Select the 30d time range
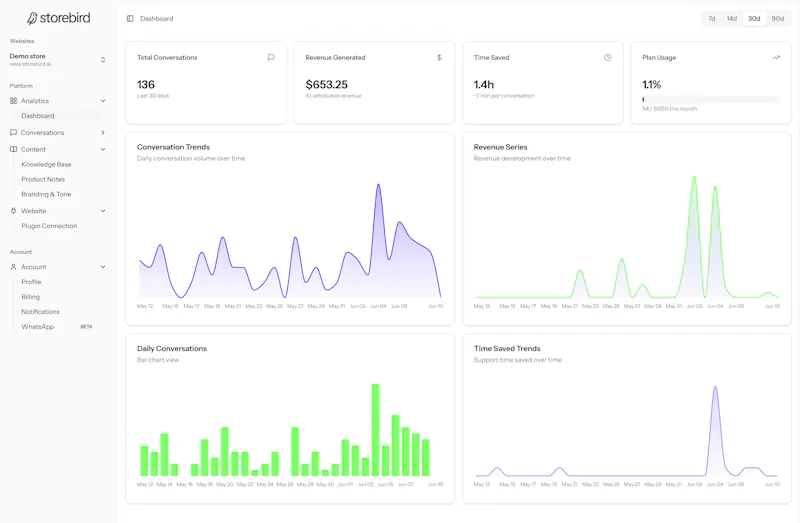The width and height of the screenshot is (800, 523). 754,18
